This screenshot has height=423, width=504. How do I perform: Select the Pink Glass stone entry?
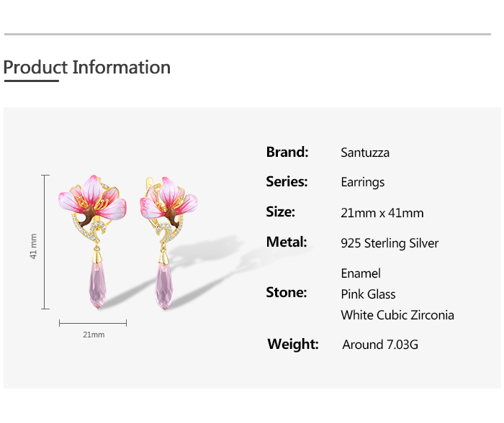[368, 294]
